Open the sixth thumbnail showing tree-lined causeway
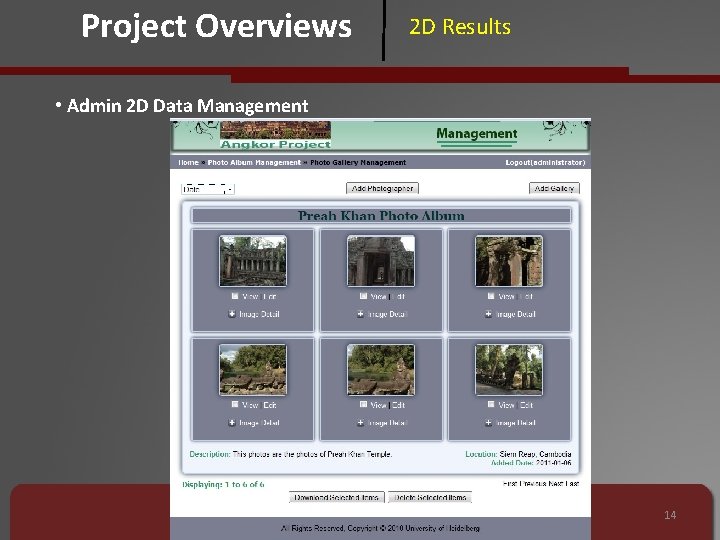 click(x=509, y=370)
